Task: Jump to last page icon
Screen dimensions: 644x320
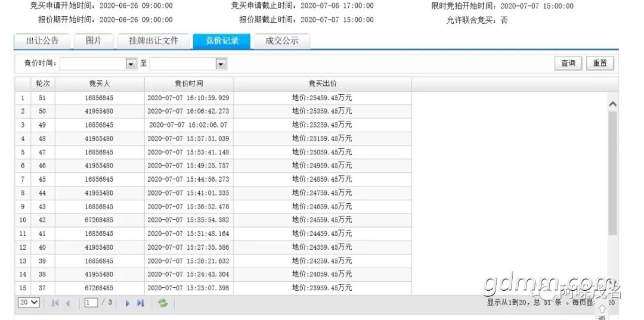Action: [x=141, y=303]
